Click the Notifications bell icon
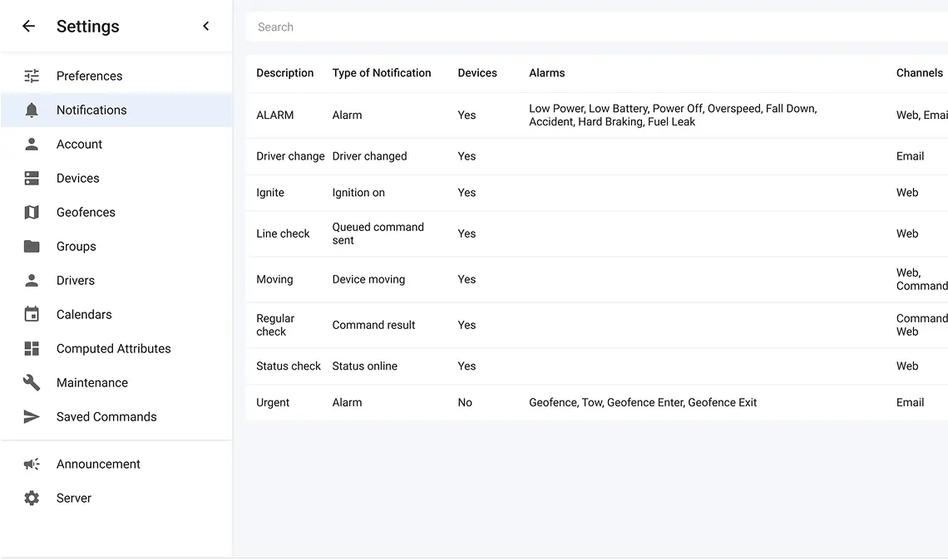The width and height of the screenshot is (948, 560). point(32,110)
